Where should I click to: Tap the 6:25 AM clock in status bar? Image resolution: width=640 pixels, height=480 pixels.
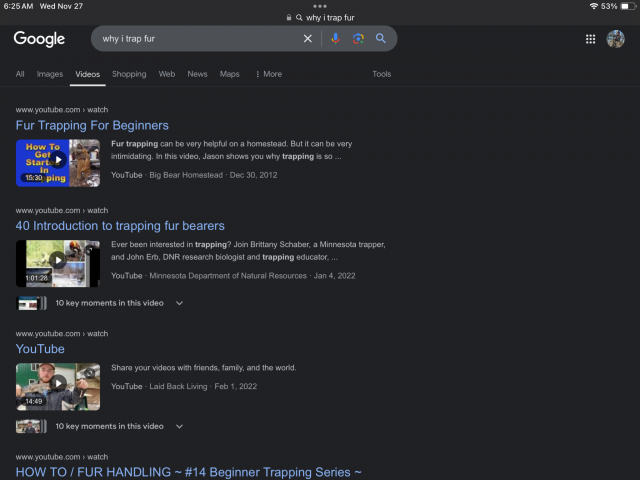pyautogui.click(x=18, y=6)
